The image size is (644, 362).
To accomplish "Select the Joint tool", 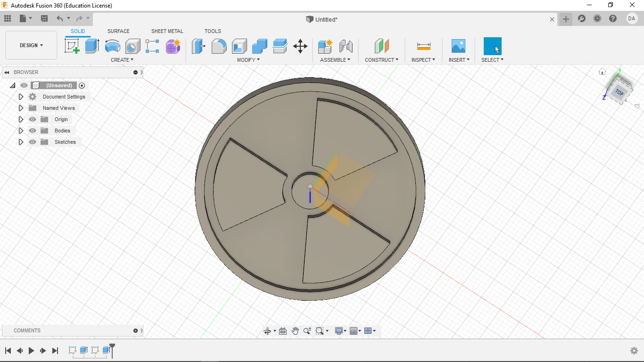I will pos(346,46).
